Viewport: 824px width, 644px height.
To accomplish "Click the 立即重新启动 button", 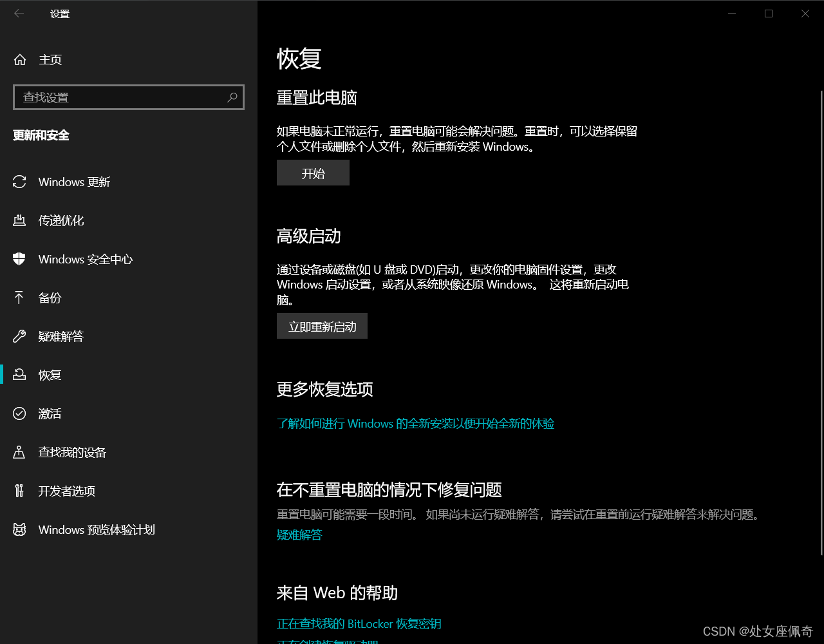I will click(322, 327).
